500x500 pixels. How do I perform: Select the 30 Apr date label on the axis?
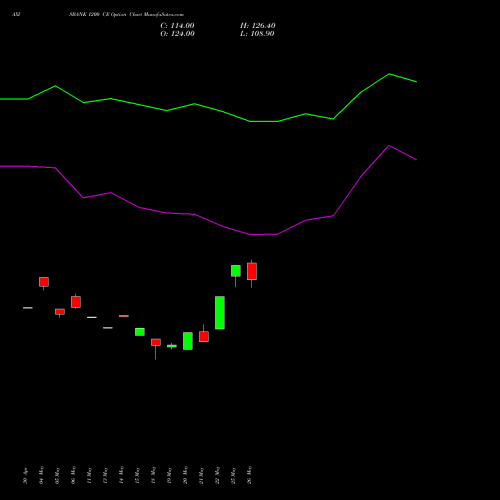click(25, 476)
